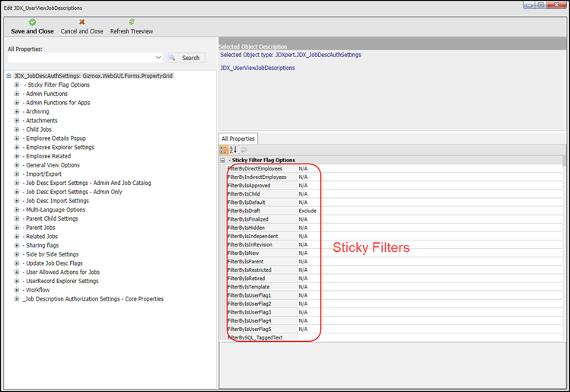This screenshot has height=392, width=570.
Task: Select Parent Jobs in the tree
Action: (x=39, y=228)
